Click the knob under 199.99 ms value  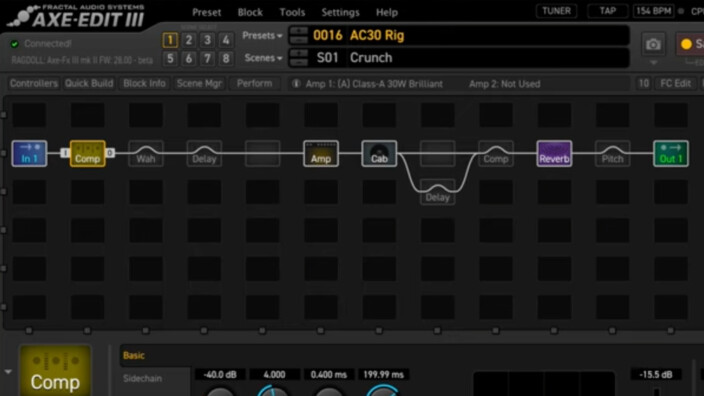383,392
